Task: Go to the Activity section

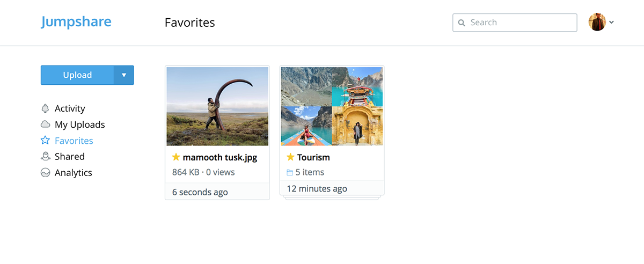Action: click(x=70, y=108)
